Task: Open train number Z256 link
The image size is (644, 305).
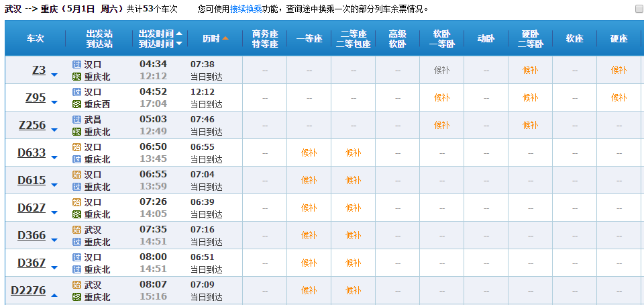Action: (32, 125)
